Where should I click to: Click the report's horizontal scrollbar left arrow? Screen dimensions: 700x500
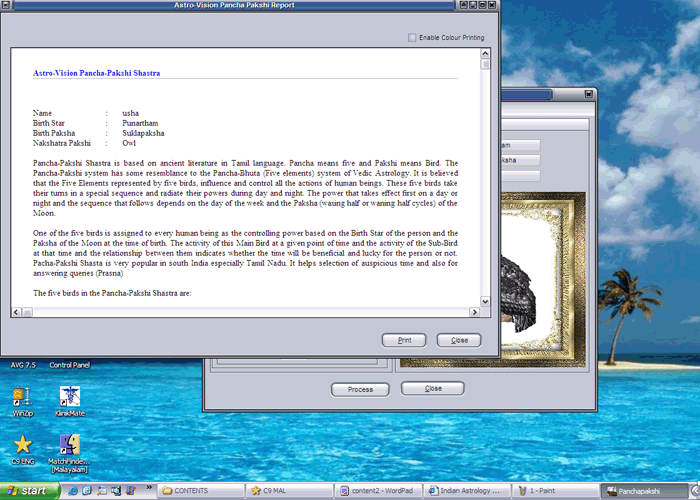(x=16, y=312)
